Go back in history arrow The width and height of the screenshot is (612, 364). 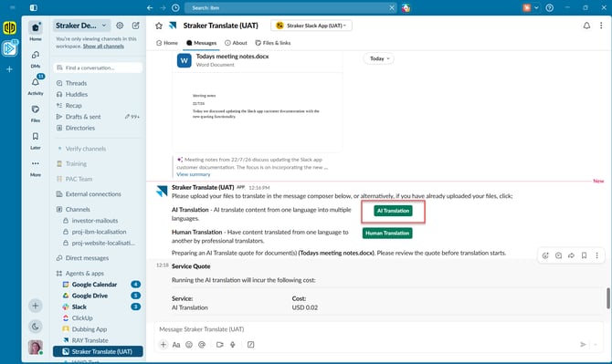pos(150,8)
